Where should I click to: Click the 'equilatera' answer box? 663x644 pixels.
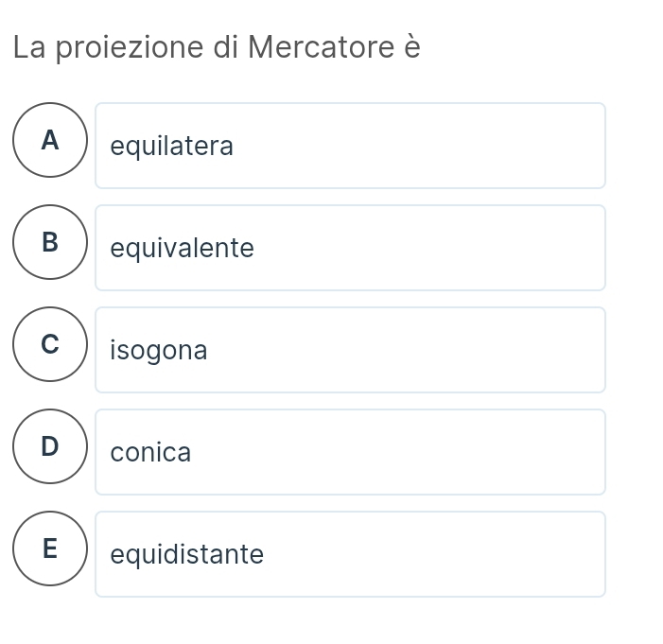[350, 146]
